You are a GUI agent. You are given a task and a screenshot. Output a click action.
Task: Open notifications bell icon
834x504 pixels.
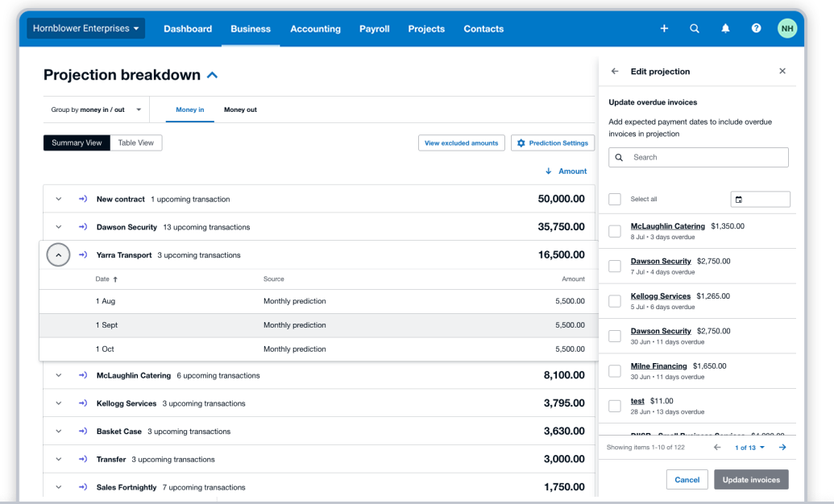coord(725,29)
